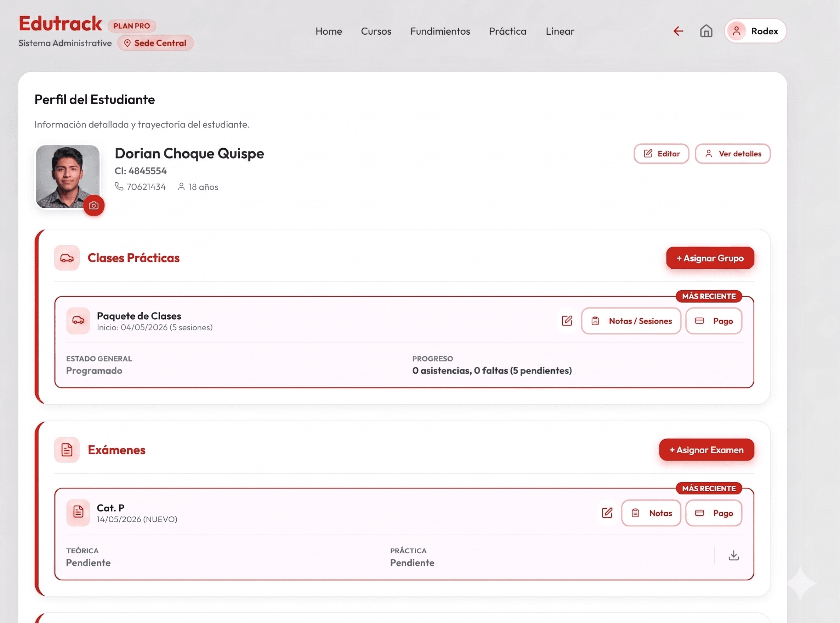This screenshot has height=623, width=840.
Task: Click the Perfil del Estudiante heading
Action: [95, 99]
